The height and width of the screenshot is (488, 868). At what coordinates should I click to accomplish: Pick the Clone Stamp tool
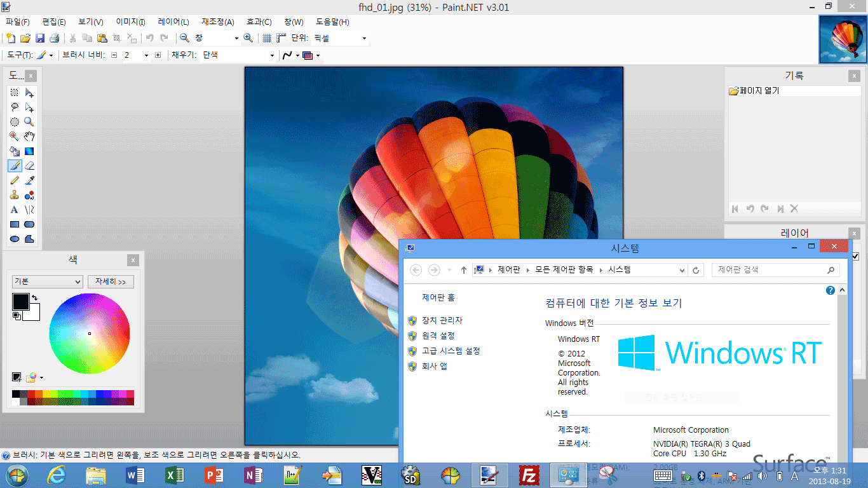(14, 195)
